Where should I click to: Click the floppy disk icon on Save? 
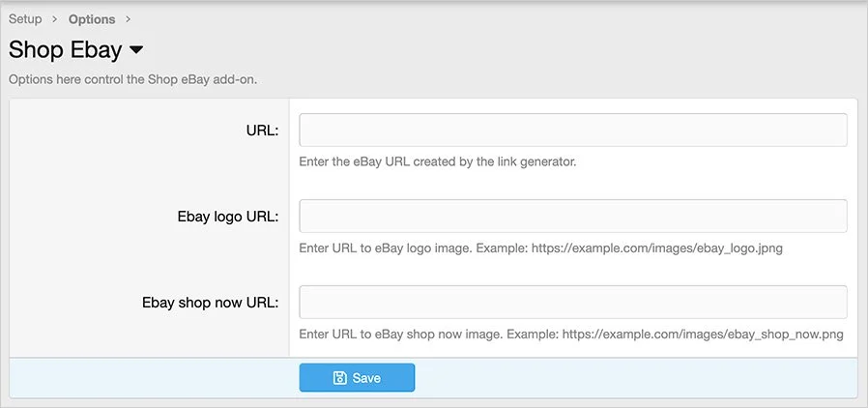(x=340, y=378)
